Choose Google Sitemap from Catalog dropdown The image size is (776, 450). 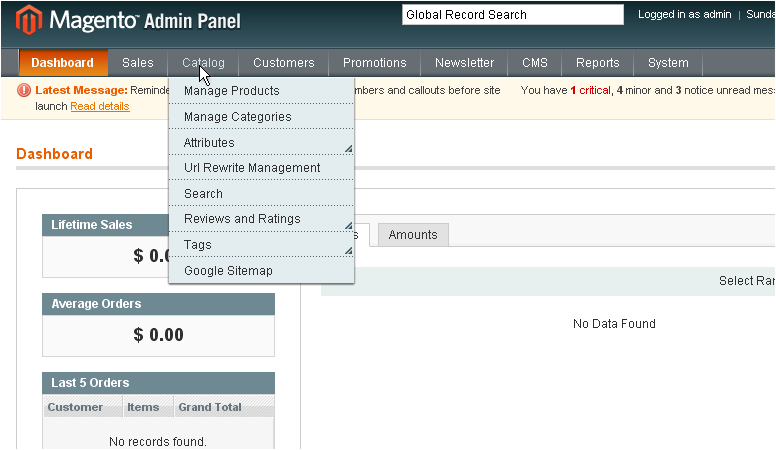(x=261, y=271)
